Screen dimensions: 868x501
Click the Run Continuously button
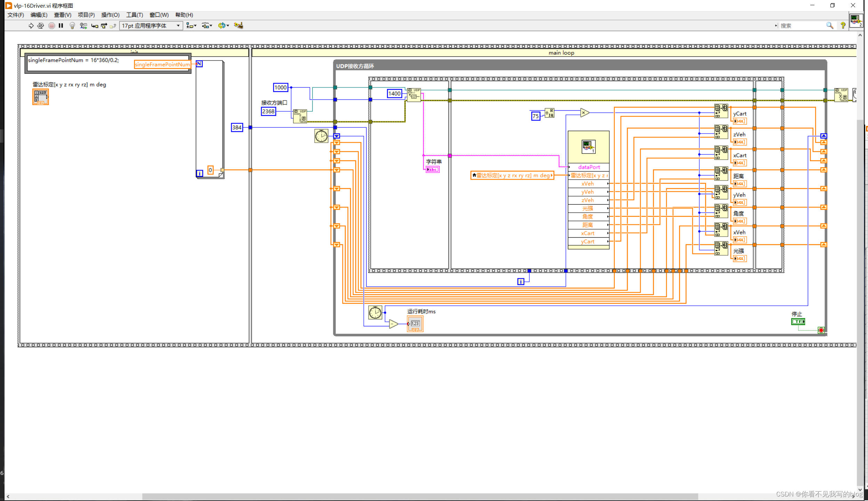[x=41, y=26]
